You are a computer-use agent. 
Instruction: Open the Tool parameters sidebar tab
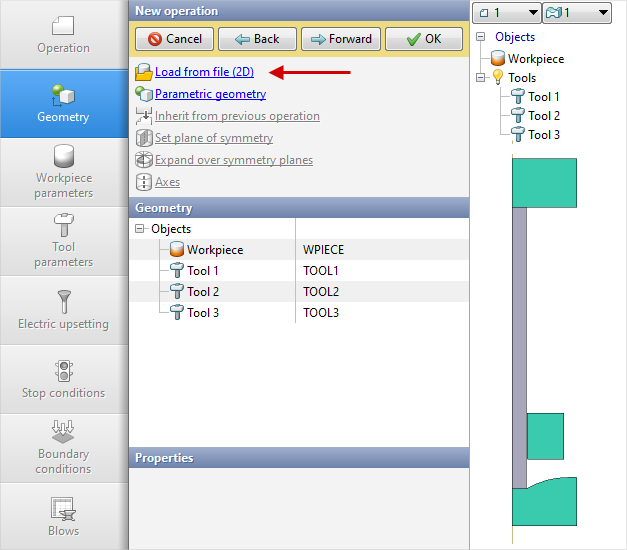(64, 241)
